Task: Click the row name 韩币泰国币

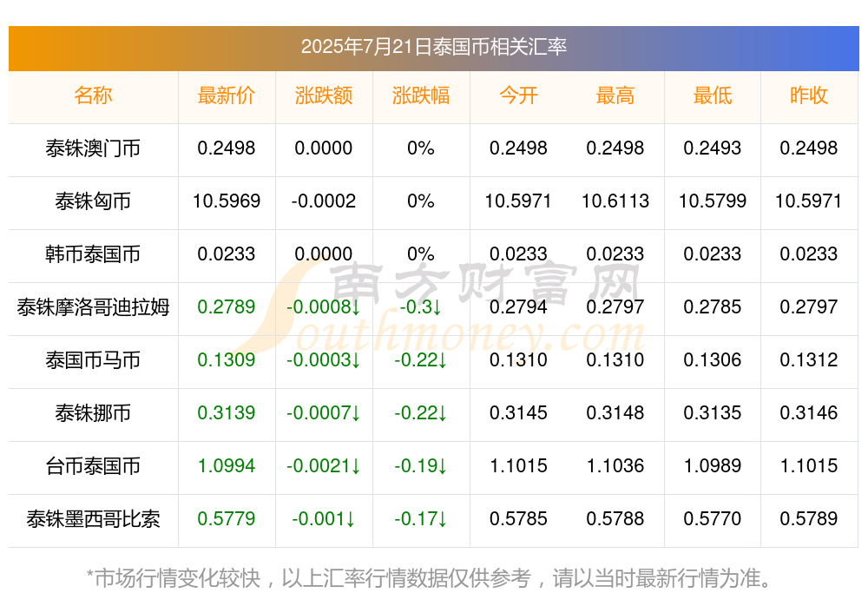Action: (93, 254)
